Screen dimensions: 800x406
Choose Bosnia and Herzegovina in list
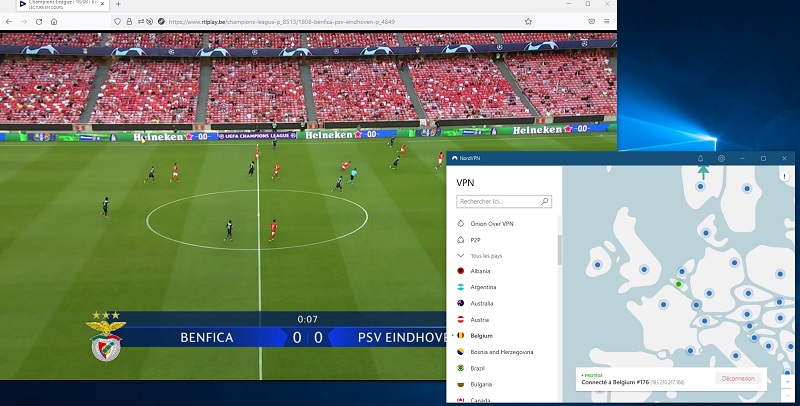point(502,352)
